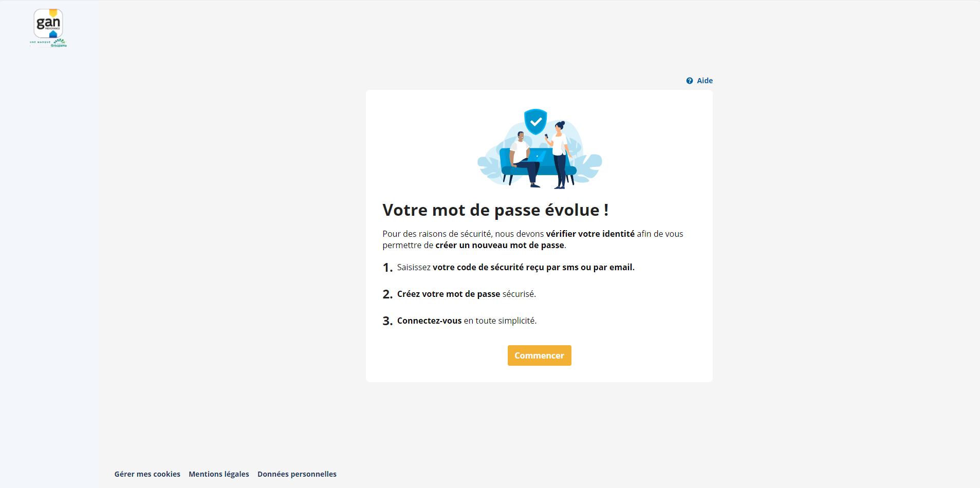Open the Mentions légales footer link
The width and height of the screenshot is (980, 488).
point(219,474)
